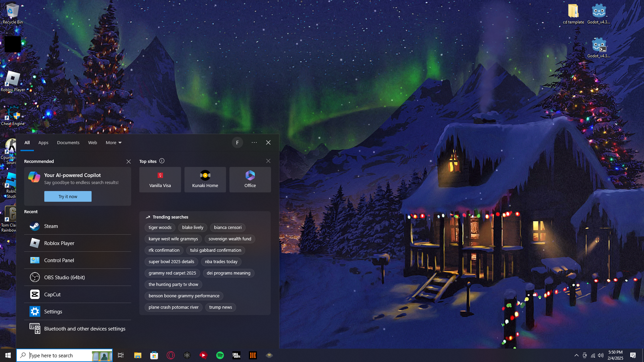
Task: Open Steam from the Recent list
Action: pyautogui.click(x=51, y=226)
